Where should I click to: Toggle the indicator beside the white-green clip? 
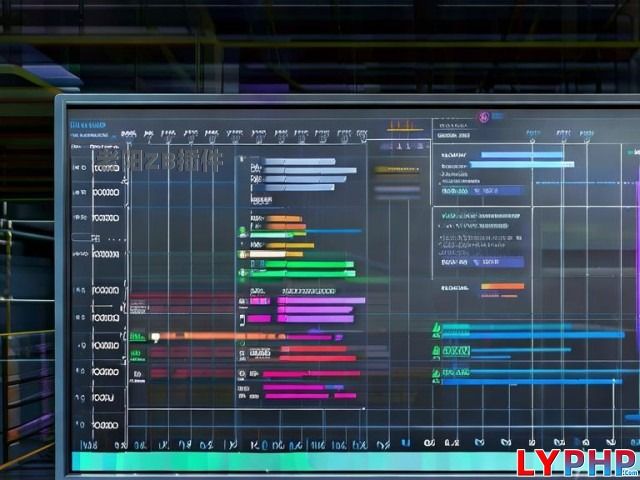(x=242, y=254)
